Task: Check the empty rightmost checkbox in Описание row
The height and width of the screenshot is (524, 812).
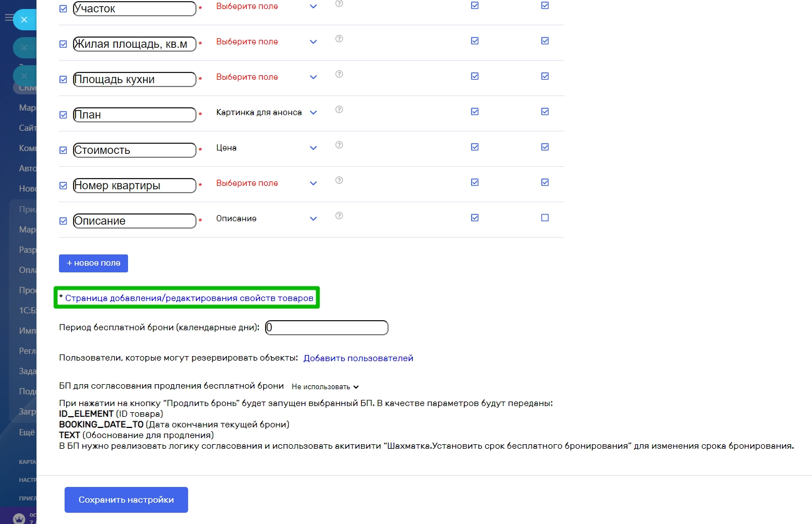Action: pyautogui.click(x=545, y=218)
